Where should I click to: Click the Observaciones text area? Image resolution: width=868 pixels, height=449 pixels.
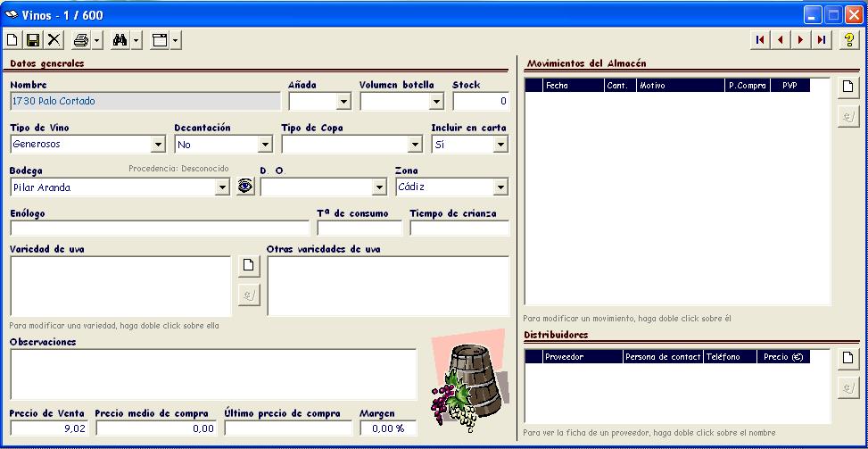click(213, 374)
